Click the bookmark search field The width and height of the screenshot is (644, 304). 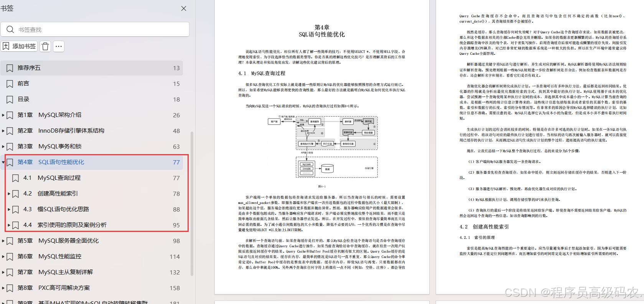coord(95,30)
